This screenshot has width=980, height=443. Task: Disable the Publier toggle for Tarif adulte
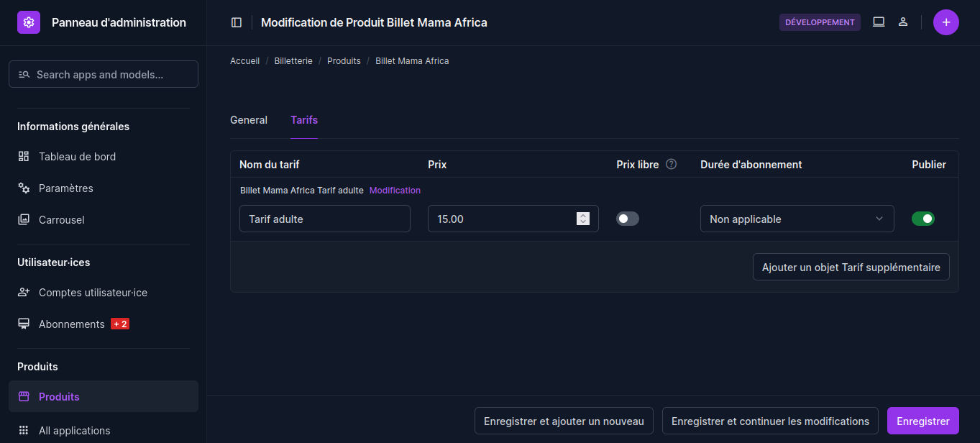(x=923, y=219)
